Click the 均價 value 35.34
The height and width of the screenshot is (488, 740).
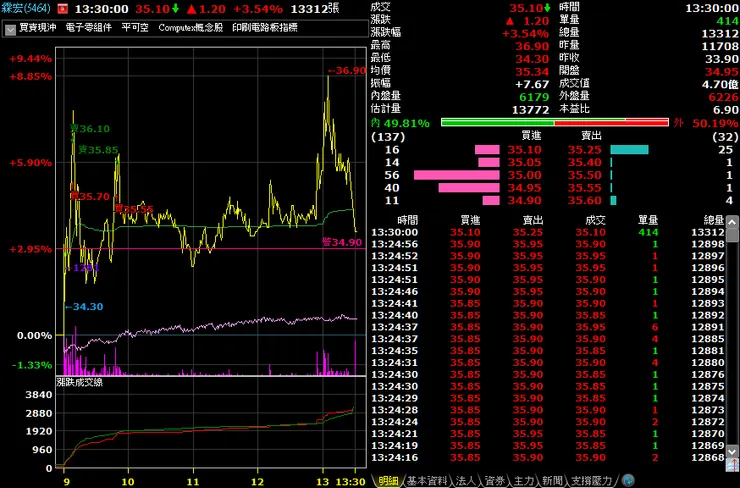[532, 72]
